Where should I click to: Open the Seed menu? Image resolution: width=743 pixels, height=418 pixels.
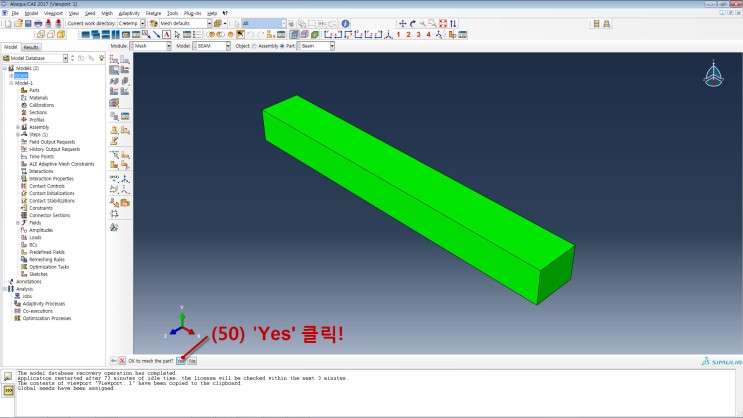click(x=90, y=13)
